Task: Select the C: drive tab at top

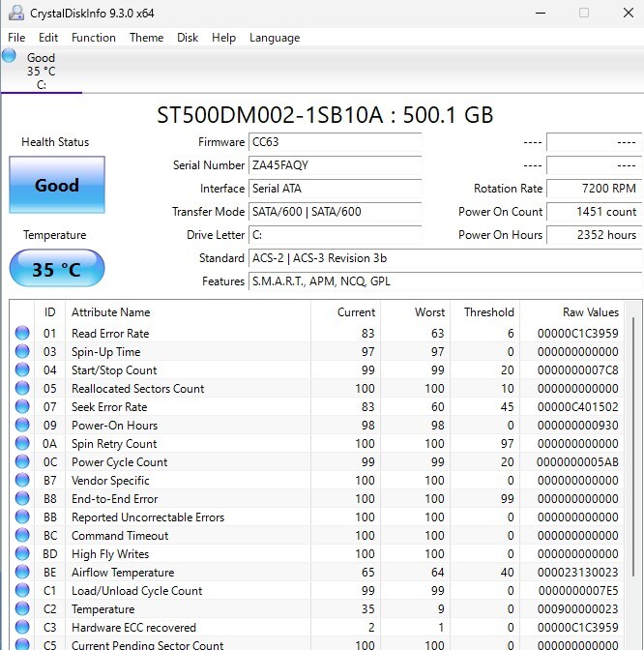Action: pyautogui.click(x=41, y=71)
